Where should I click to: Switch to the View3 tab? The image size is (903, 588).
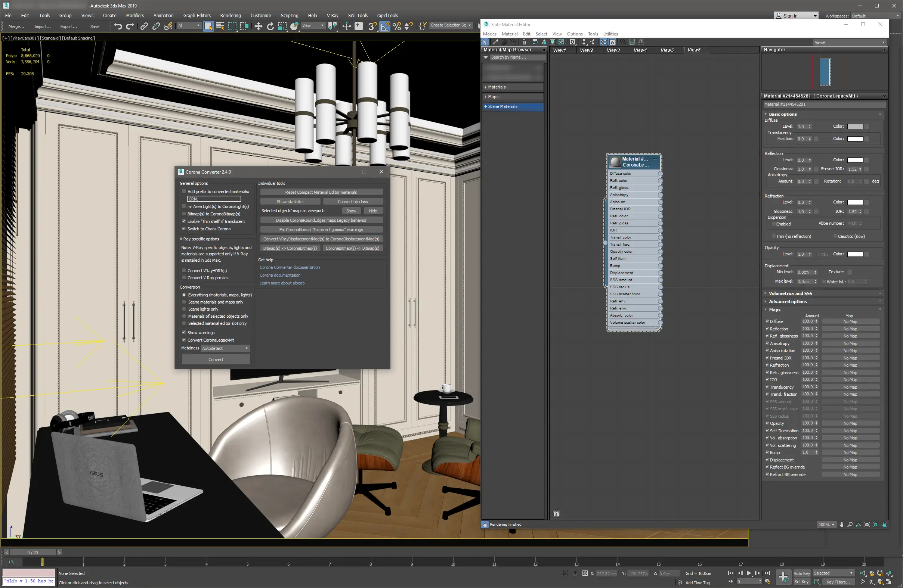pyautogui.click(x=613, y=50)
